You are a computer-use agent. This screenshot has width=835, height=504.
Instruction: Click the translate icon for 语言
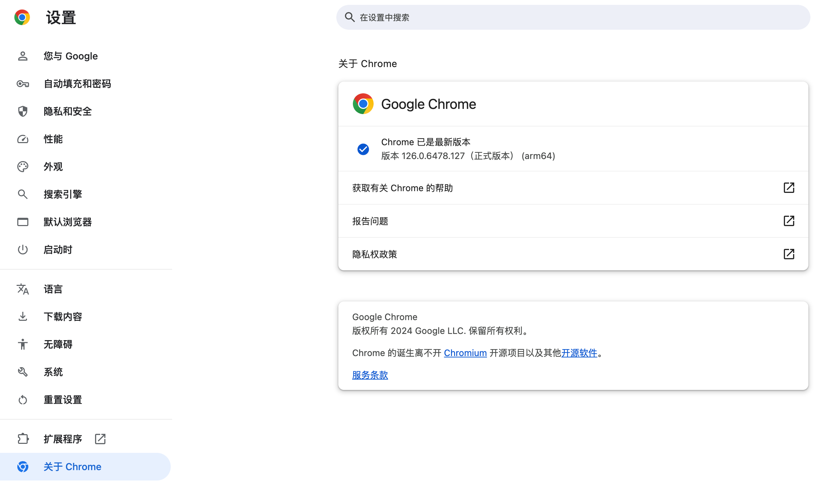pyautogui.click(x=23, y=289)
